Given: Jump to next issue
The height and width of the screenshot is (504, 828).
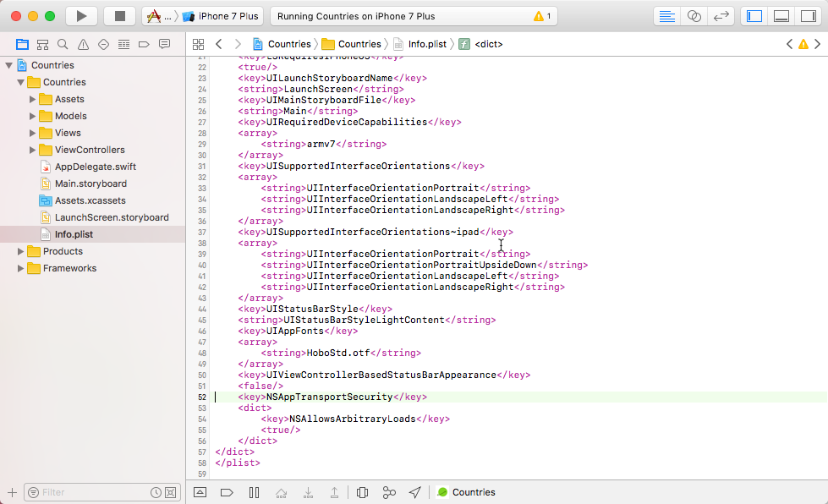Looking at the screenshot, I should pyautogui.click(x=818, y=44).
